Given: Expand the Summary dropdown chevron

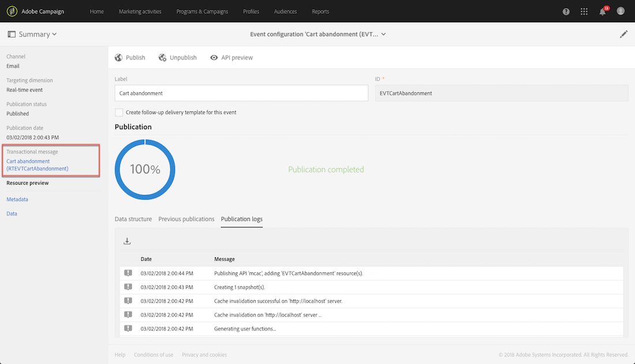Looking at the screenshot, I should coord(54,35).
